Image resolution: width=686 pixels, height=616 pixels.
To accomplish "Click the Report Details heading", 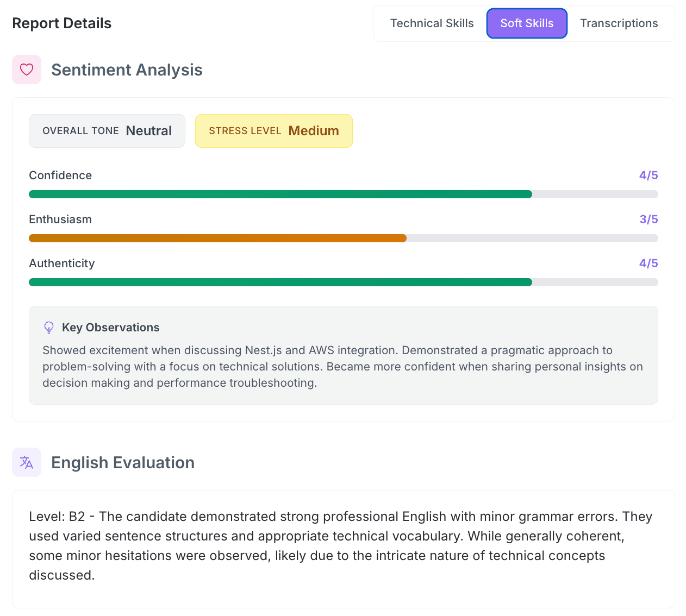I will click(x=62, y=23).
